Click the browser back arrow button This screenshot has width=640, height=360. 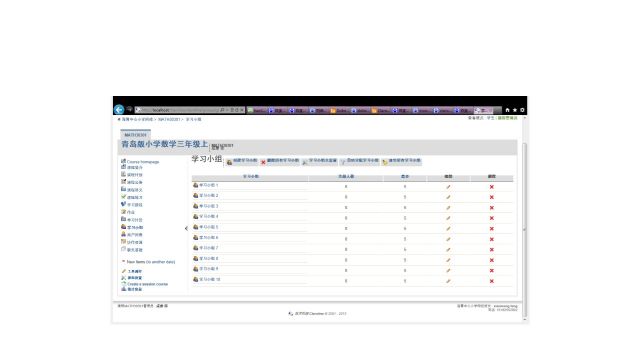(119, 109)
